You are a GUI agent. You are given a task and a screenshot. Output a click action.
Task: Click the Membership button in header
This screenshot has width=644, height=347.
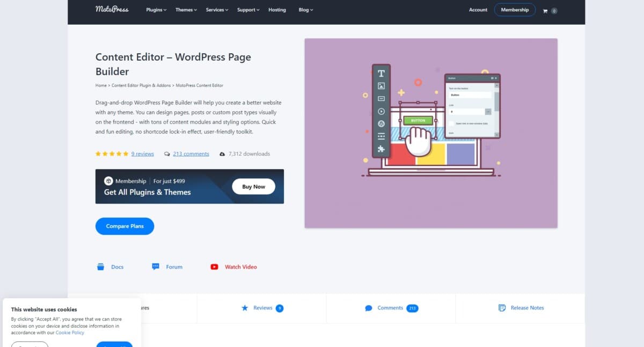(x=515, y=10)
